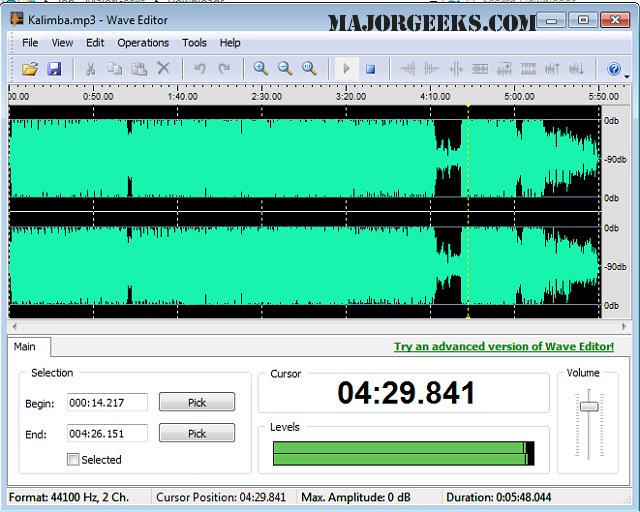This screenshot has height=512, width=640.
Task: Zoom out of the waveform
Action: [285, 69]
